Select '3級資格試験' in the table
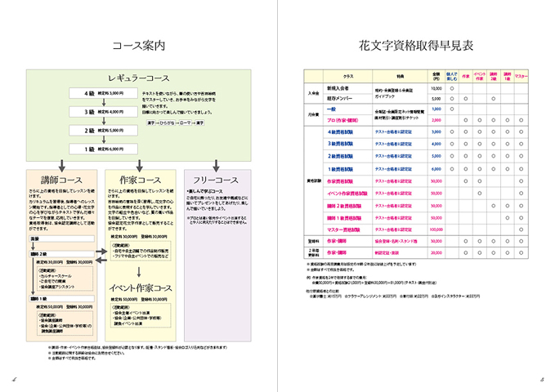Screen dimensions: 555x392 point(341,144)
